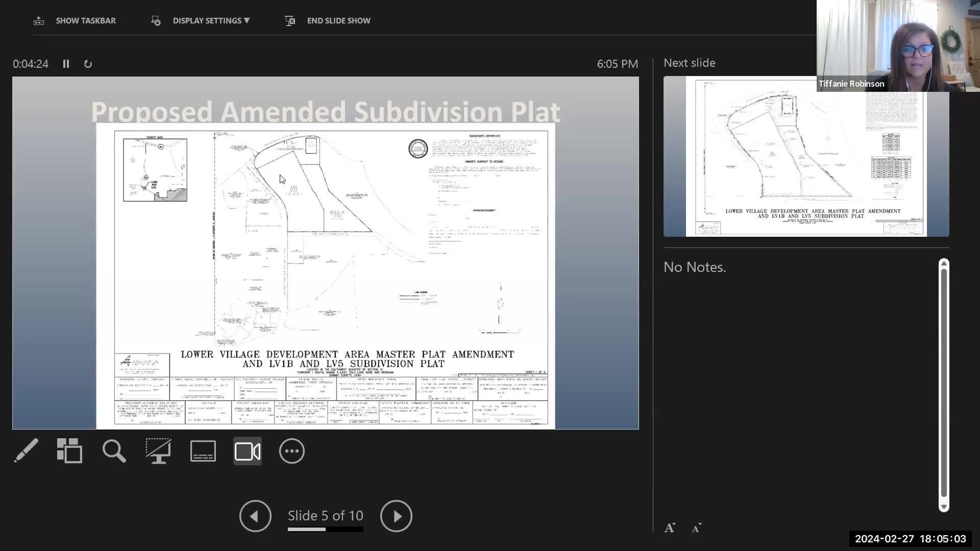The width and height of the screenshot is (980, 551).
Task: Click the black or unblack slide show icon
Action: tap(158, 451)
